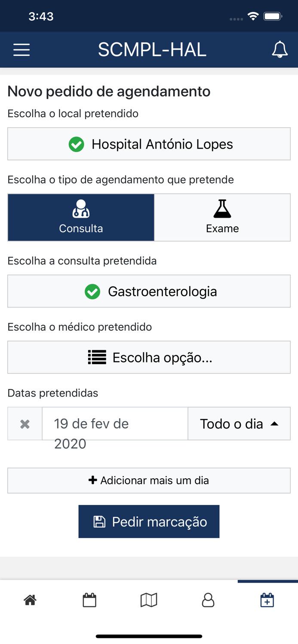Click Adicionar mais um dia
The width and height of the screenshot is (298, 644).
pyautogui.click(x=149, y=480)
